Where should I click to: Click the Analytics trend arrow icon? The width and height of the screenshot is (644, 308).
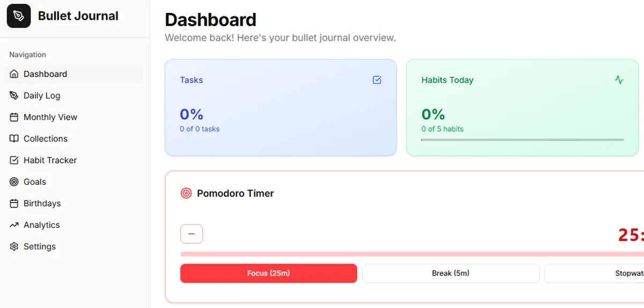14,225
